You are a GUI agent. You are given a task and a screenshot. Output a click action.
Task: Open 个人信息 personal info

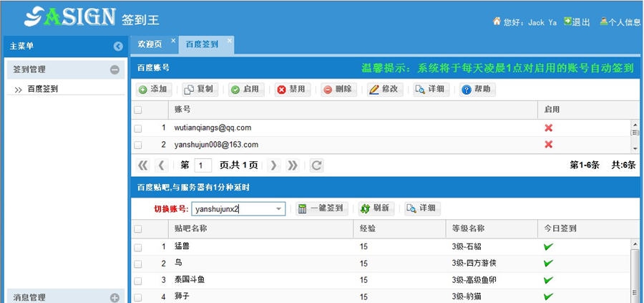point(620,22)
